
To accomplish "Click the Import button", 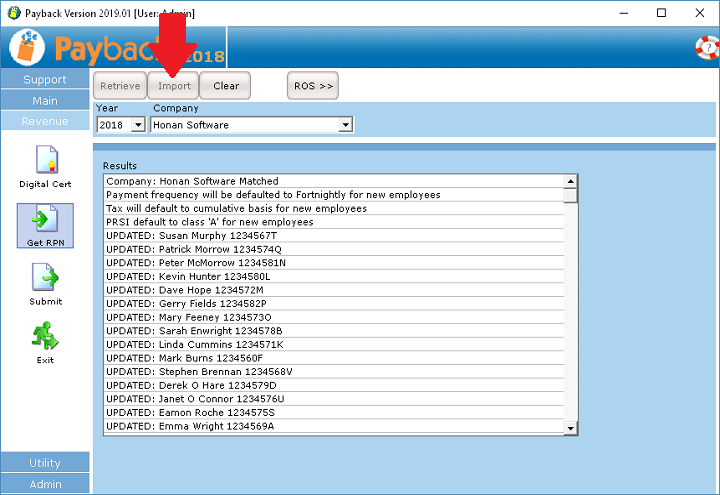I will click(174, 86).
